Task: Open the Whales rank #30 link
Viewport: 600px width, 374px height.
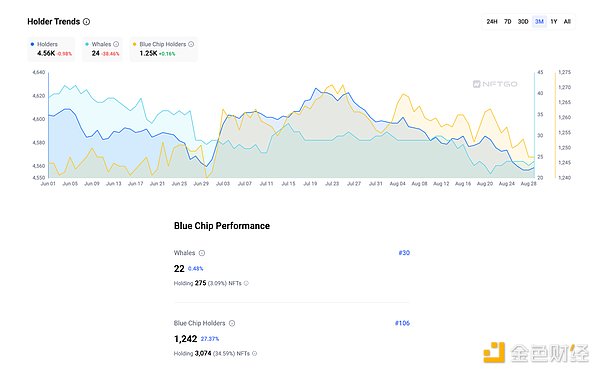Action: point(404,253)
